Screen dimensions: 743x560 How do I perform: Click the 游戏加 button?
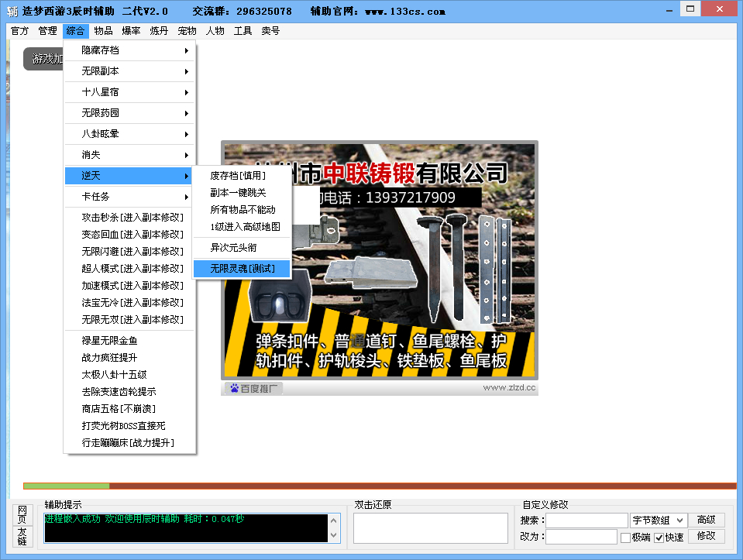43,59
